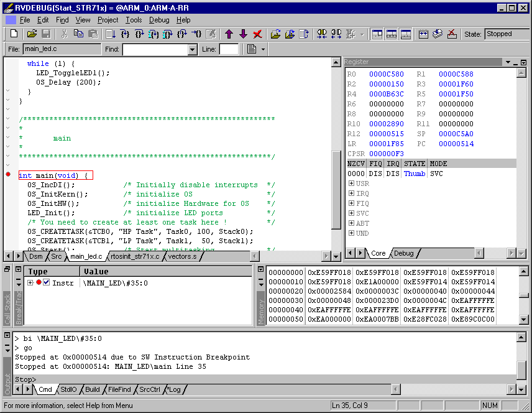This screenshot has height=413, width=532.
Task: Expand the FIQ register group
Action: pyautogui.click(x=352, y=203)
